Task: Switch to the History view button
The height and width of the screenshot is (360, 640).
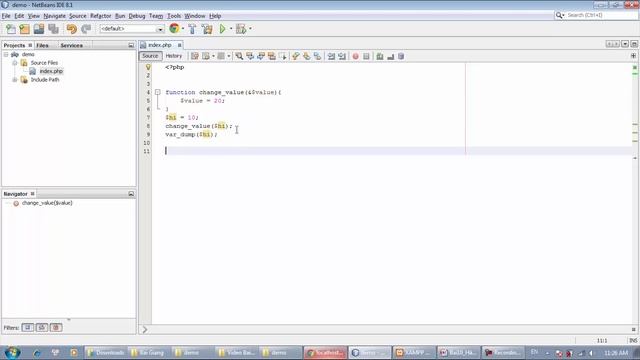Action: (173, 56)
